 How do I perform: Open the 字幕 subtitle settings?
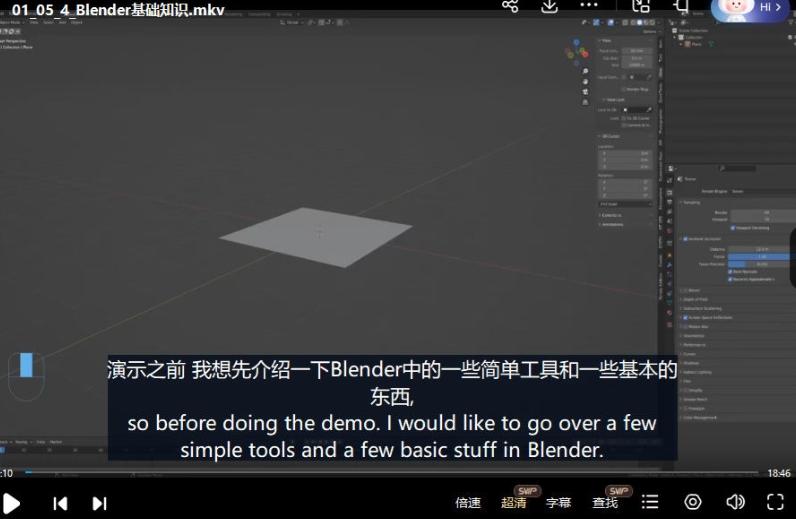[x=559, y=503]
